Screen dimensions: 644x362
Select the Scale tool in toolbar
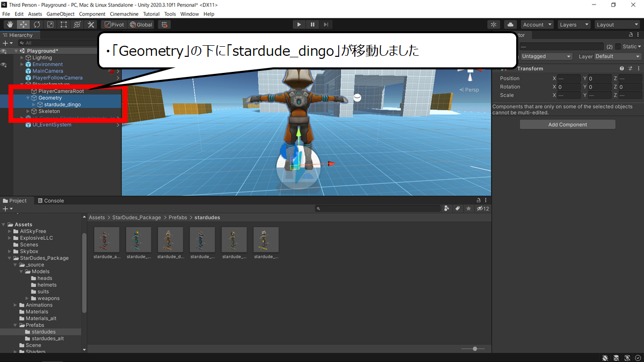[50, 25]
